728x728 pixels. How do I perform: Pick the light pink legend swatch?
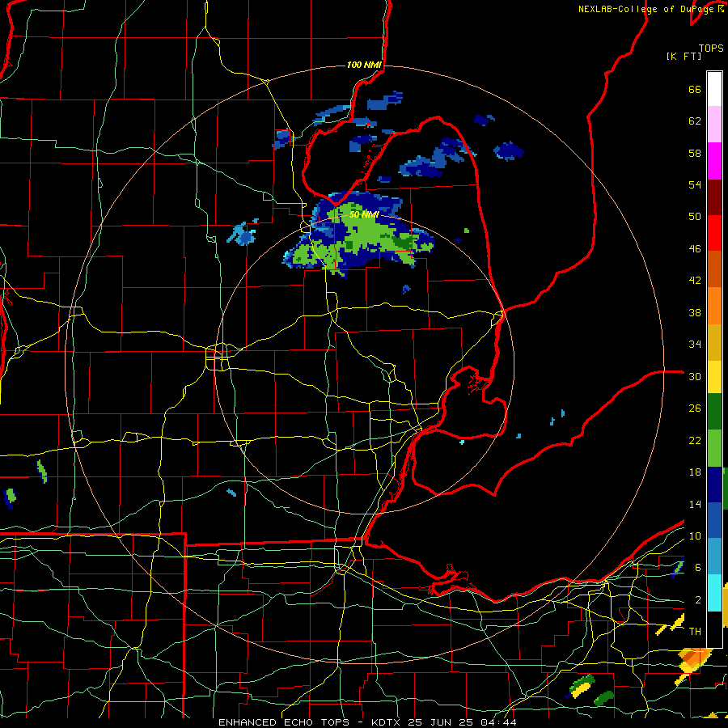(714, 125)
